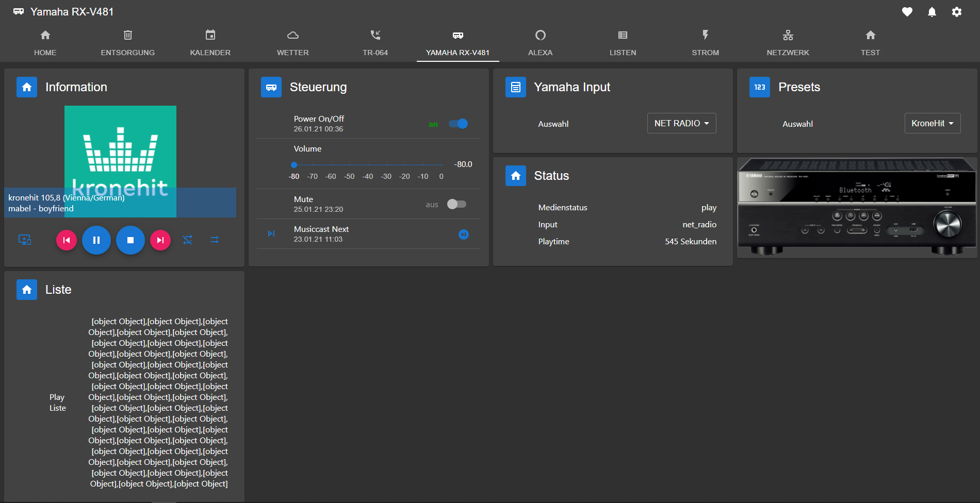Open the STROM tab
Viewport: 980px width, 503px height.
706,42
